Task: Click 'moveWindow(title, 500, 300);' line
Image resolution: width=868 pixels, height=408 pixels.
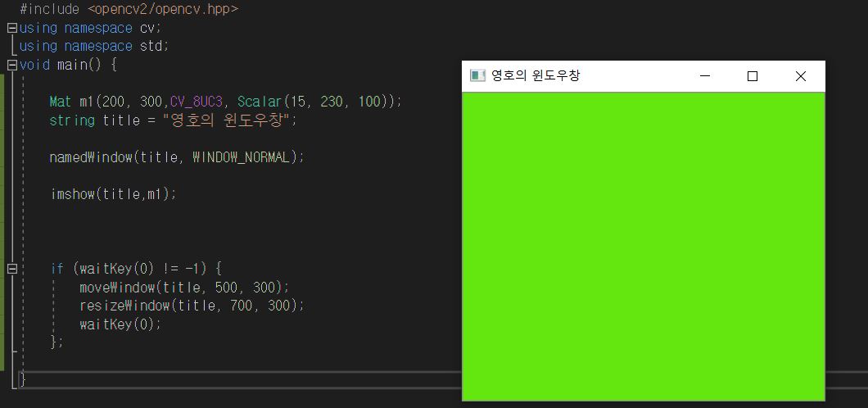Action: tap(184, 288)
